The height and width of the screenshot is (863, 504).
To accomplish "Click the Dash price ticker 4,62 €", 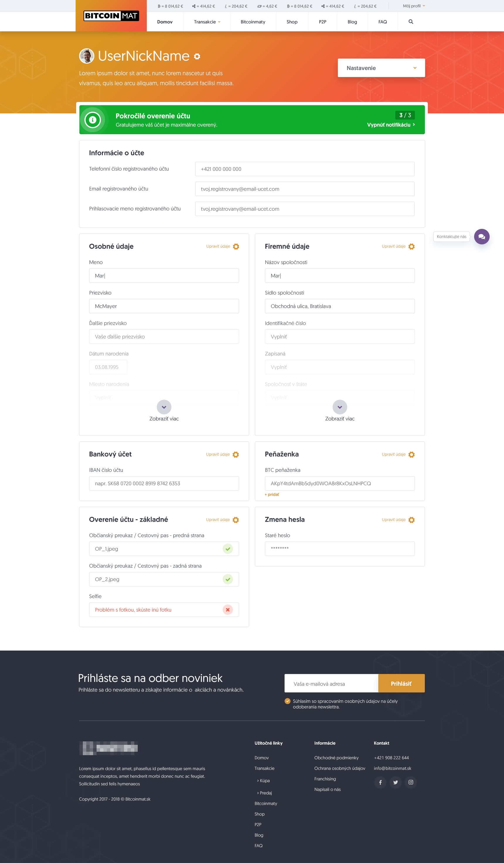I will point(267,6).
